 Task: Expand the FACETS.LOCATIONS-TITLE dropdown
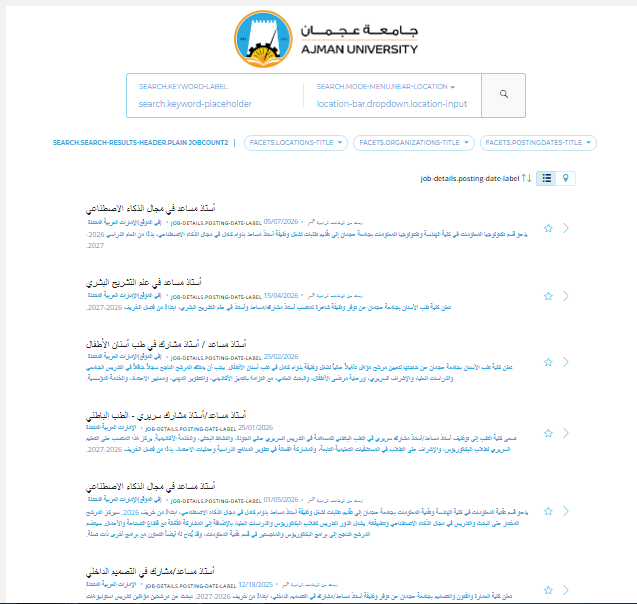[296, 143]
